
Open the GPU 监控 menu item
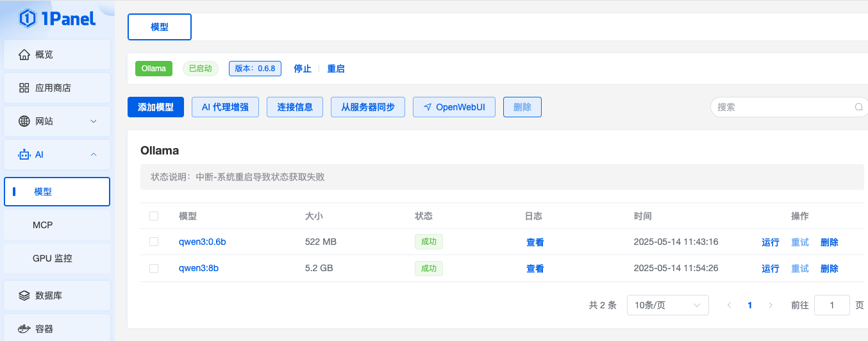coord(53,258)
